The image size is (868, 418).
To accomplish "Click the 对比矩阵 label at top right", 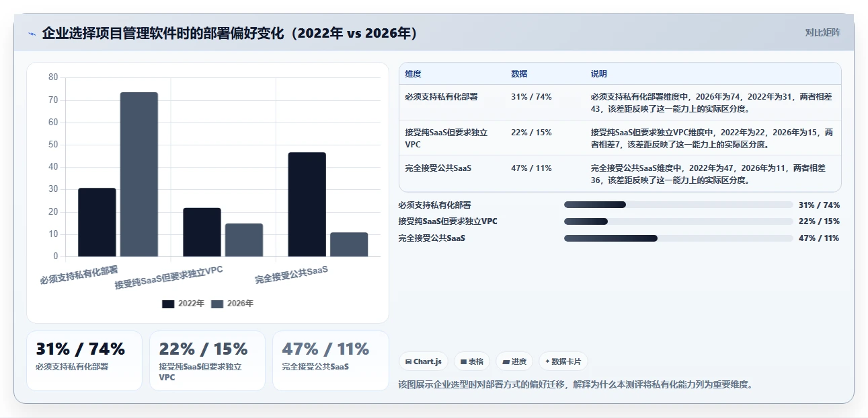I will [x=822, y=32].
